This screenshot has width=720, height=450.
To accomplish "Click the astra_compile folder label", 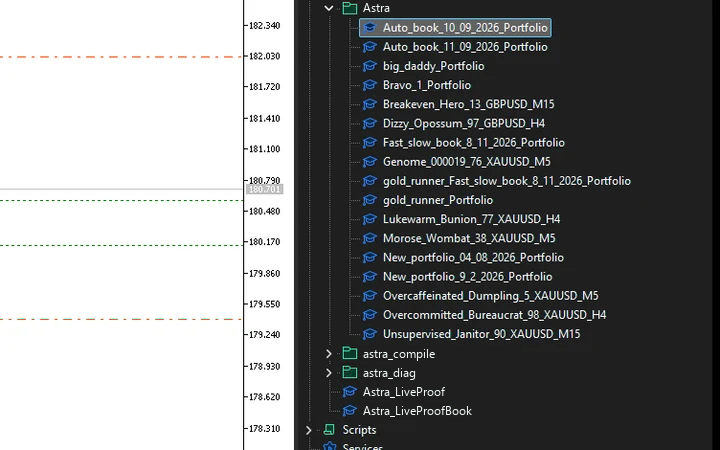I will coord(399,354).
